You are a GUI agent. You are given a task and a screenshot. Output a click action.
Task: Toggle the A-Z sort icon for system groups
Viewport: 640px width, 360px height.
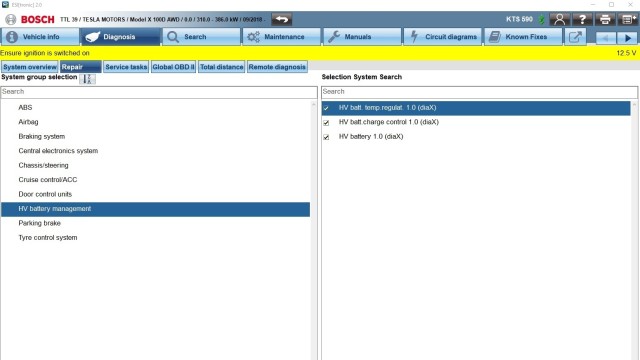click(87, 79)
